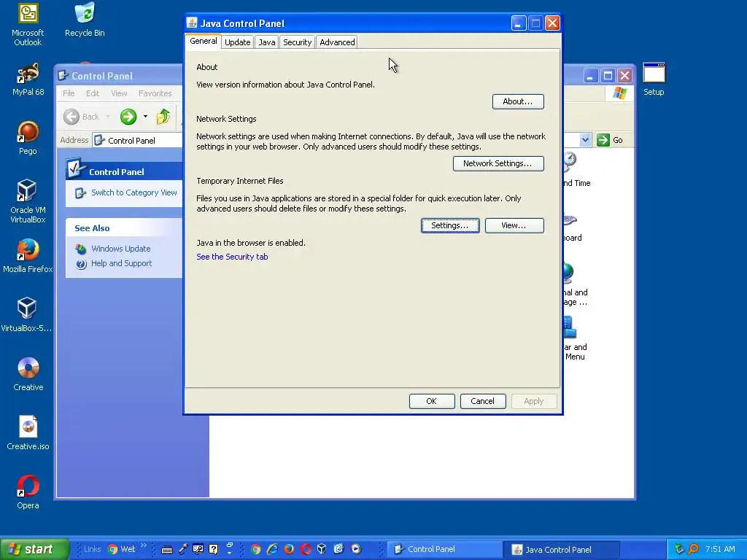This screenshot has width=747, height=560.
Task: Switch to the Security tab
Action: (x=298, y=42)
